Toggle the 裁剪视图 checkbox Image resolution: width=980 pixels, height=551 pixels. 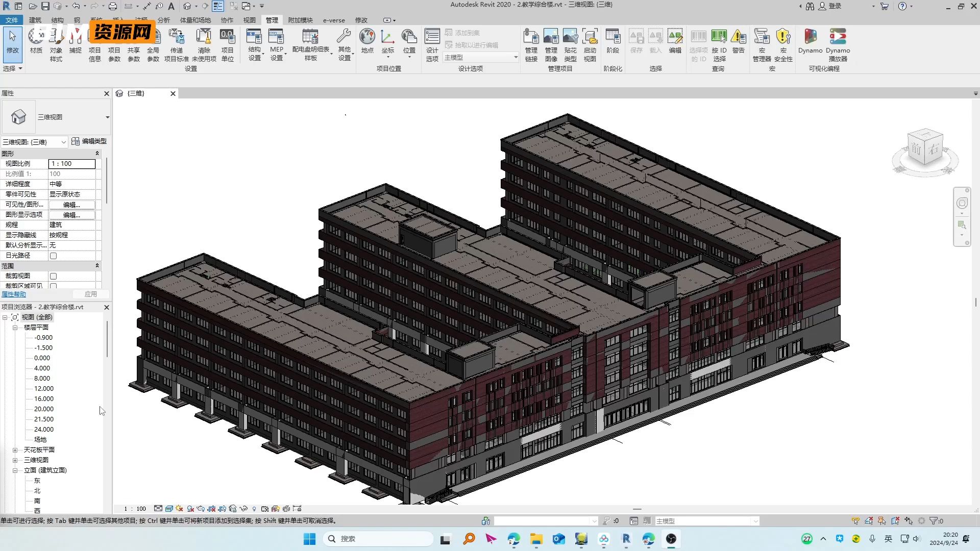pyautogui.click(x=53, y=276)
